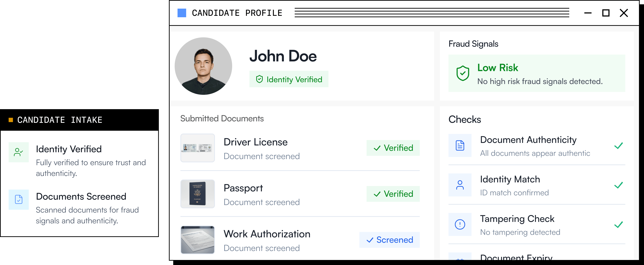The width and height of the screenshot is (644, 265).
Task: Select the Work Authorization document title
Action: [267, 234]
